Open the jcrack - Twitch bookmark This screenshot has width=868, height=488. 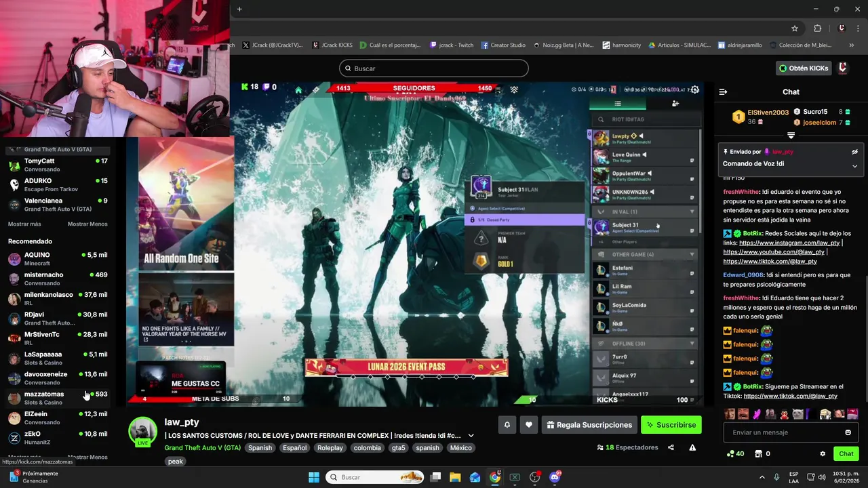click(452, 45)
